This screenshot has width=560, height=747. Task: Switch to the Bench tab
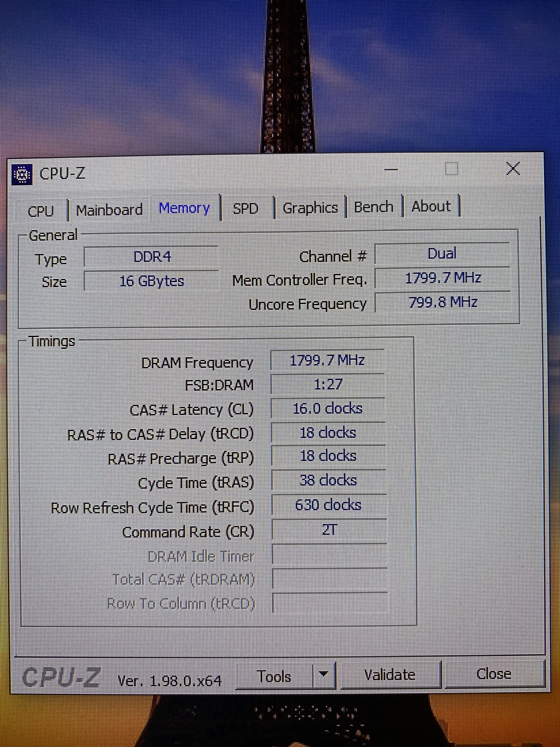(373, 207)
